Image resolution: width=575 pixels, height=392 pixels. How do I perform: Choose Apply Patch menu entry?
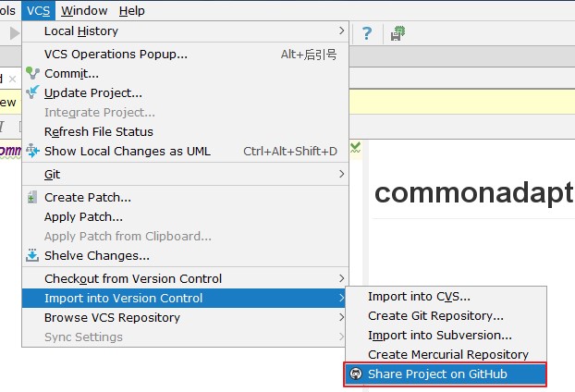83,216
